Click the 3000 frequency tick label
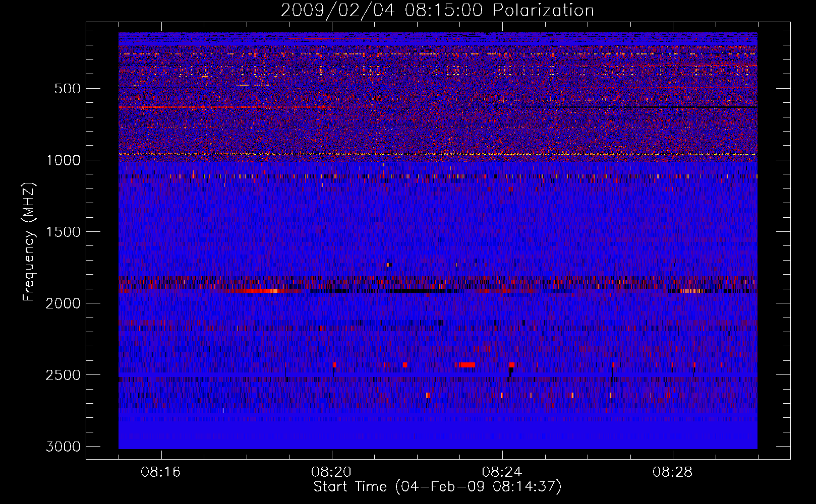 pos(64,447)
